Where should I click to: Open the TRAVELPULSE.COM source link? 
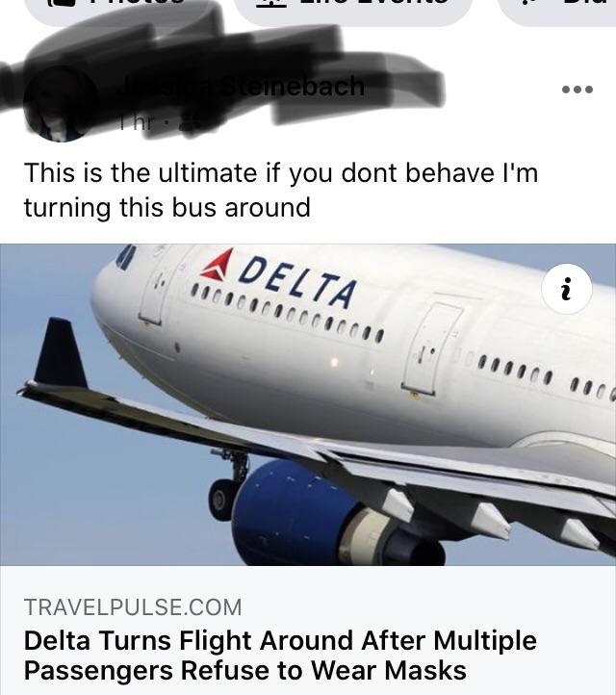(x=133, y=606)
